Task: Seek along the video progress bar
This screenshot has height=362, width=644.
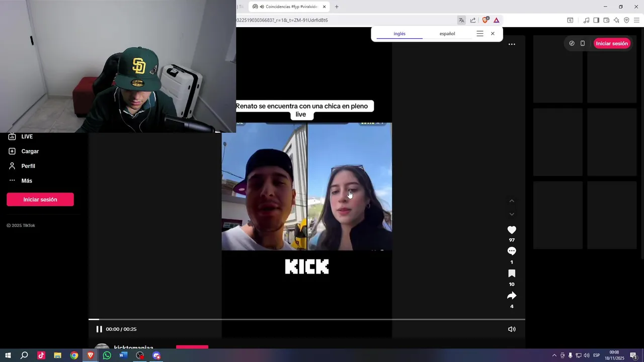Action: tap(307, 319)
